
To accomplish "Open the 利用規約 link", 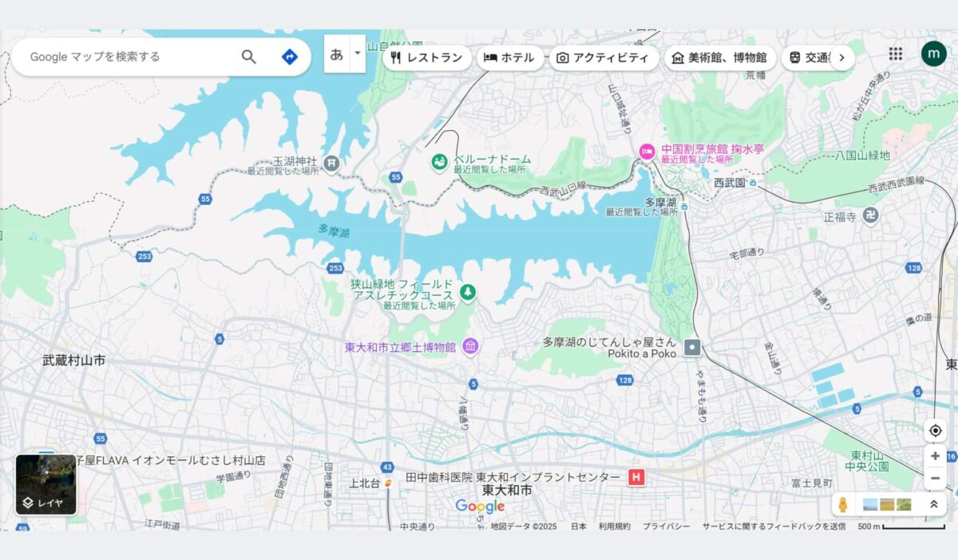I will tap(614, 526).
